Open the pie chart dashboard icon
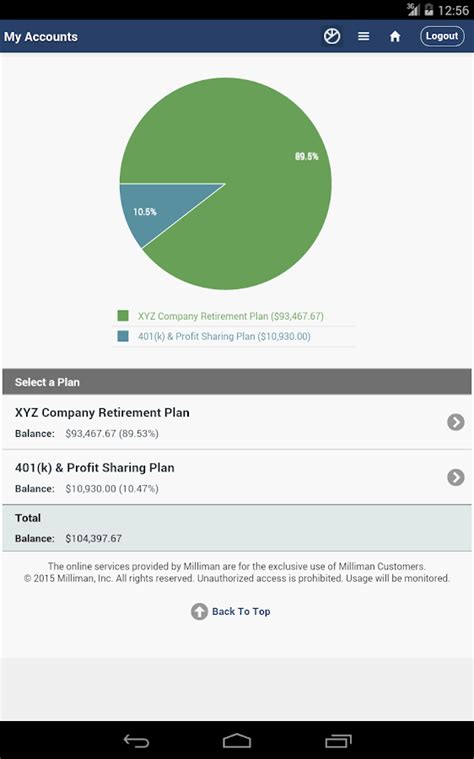Viewport: 474px width, 759px height. [x=332, y=36]
